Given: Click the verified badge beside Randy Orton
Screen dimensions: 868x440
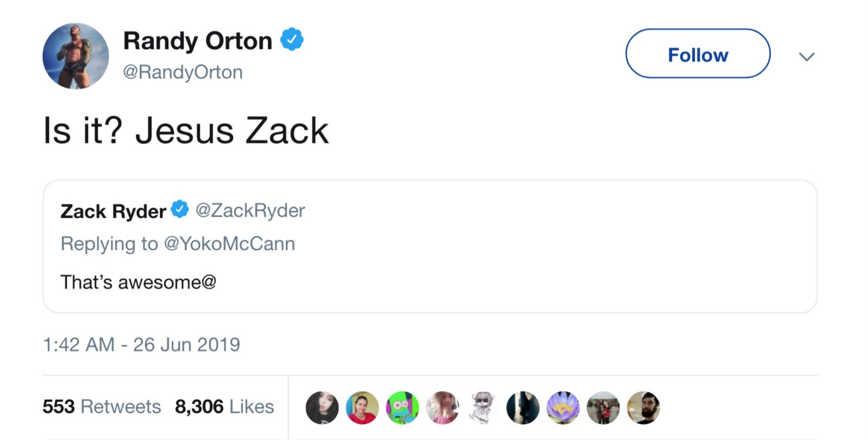Looking at the screenshot, I should click(292, 40).
